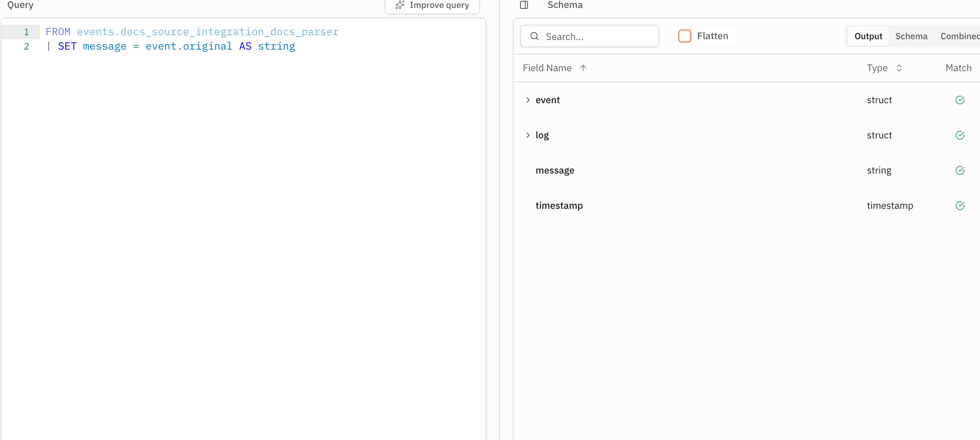Click the FROM keyword in line 1
The image size is (980, 440).
coord(58,32)
